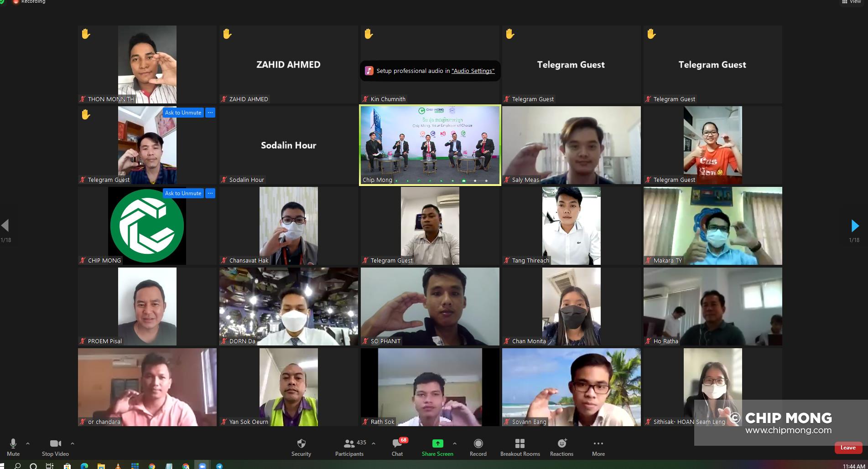Screen dimensions: 868x469
Task: Select THON MONNITH's video tile
Action: (147, 64)
